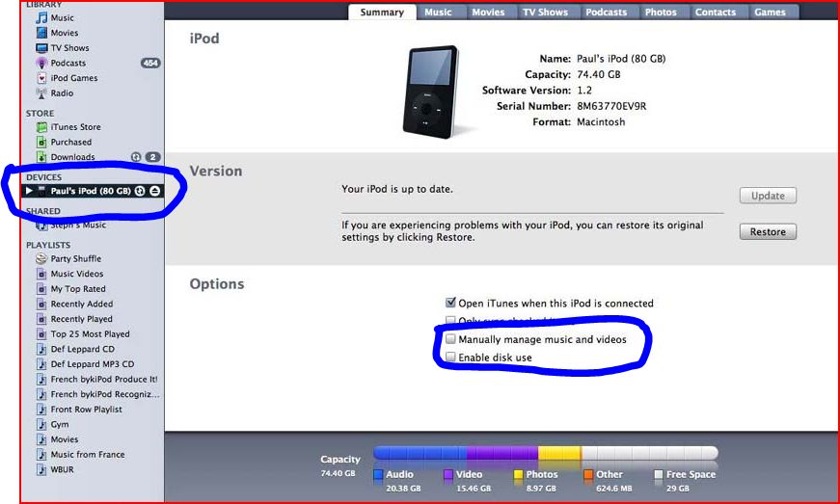Click the serial number 8M63770EV9R
The width and height of the screenshot is (840, 504).
[611, 106]
